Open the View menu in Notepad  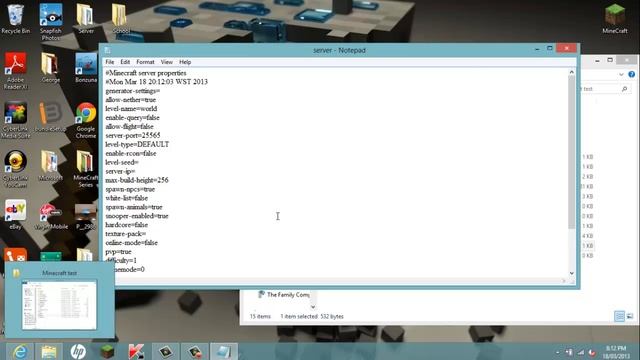tap(167, 62)
